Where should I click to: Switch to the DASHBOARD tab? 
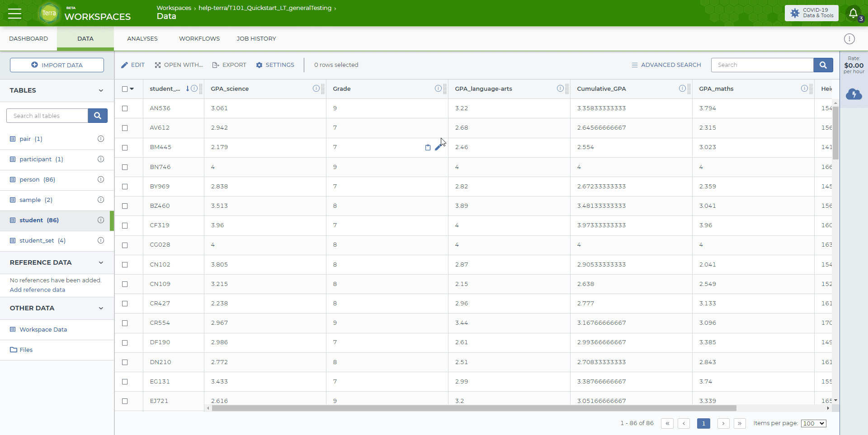click(x=28, y=39)
